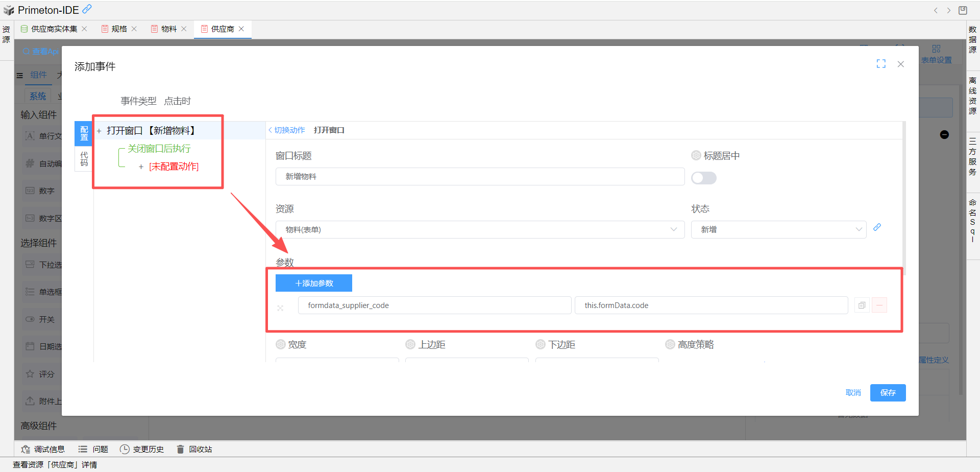Open the 资源 dropdown showing 物料(表单)

coord(480,230)
